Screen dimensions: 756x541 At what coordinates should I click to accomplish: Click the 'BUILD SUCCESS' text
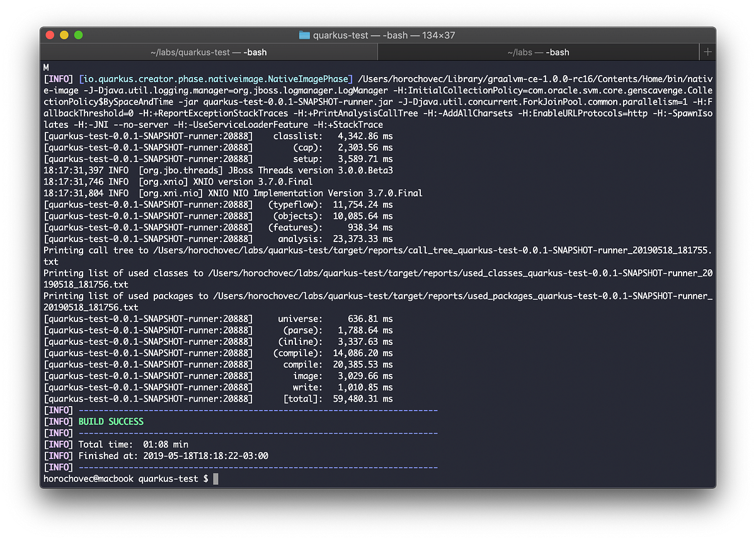point(111,421)
